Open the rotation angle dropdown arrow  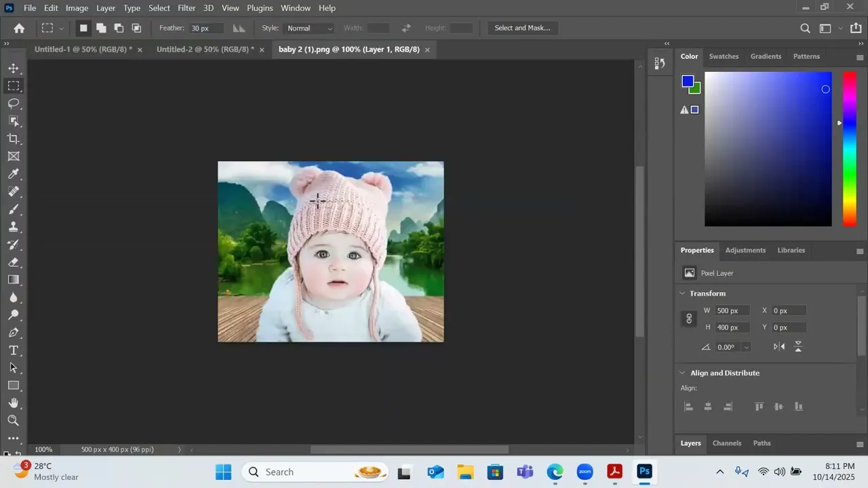[x=746, y=347]
